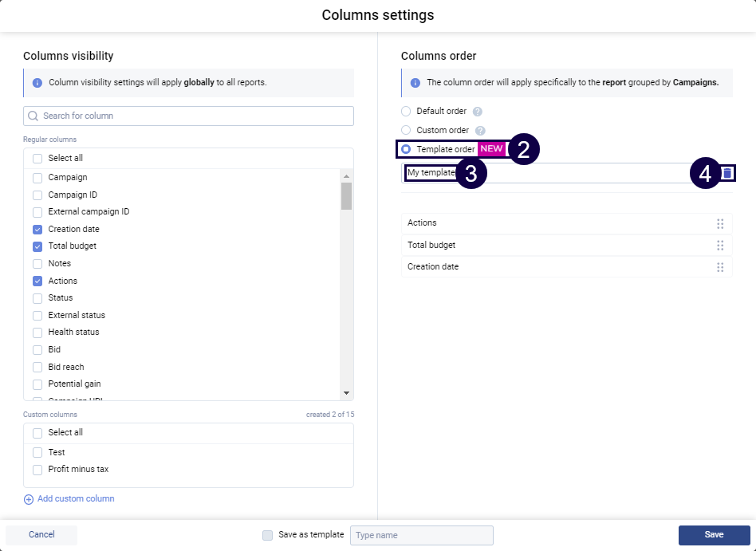This screenshot has height=551, width=756.
Task: Focus the Search for column field
Action: point(189,116)
